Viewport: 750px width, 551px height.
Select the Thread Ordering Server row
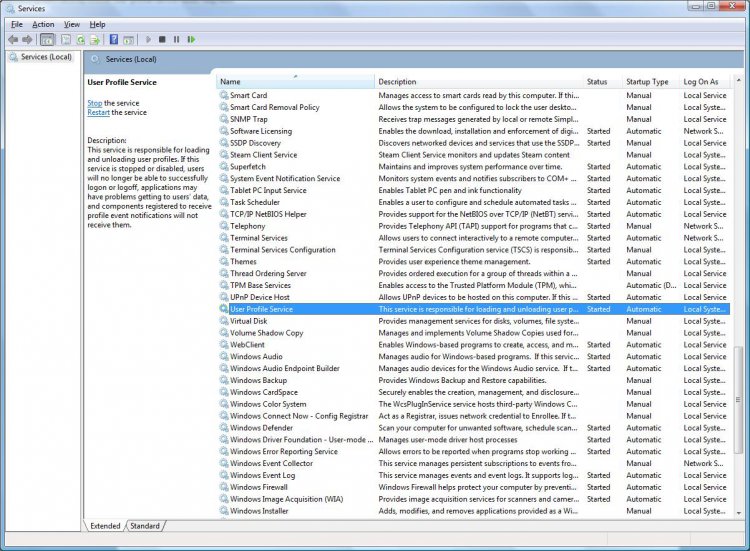[474, 274]
